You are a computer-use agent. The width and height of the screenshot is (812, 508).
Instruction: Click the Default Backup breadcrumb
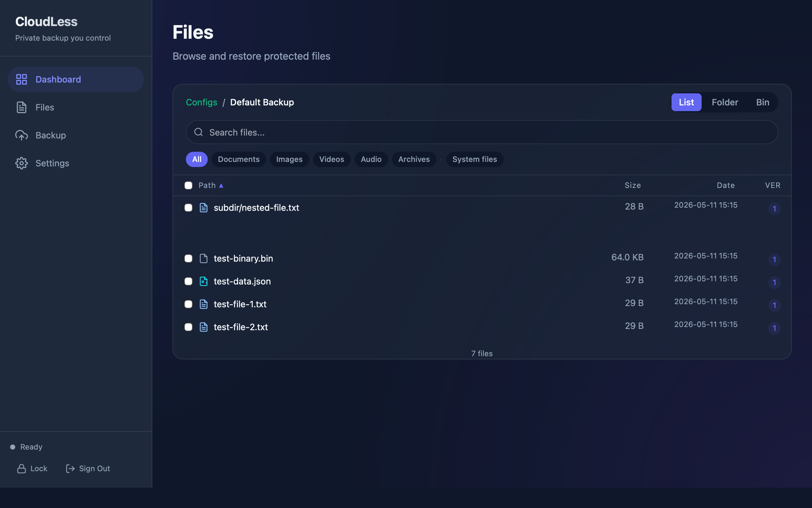[x=262, y=102]
